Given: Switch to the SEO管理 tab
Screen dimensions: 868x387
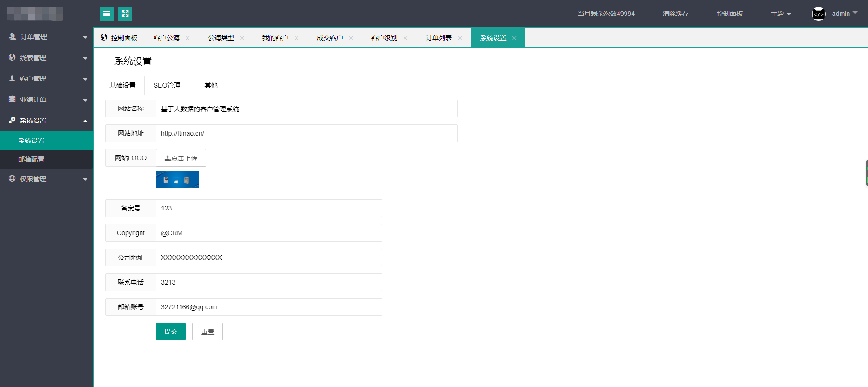Looking at the screenshot, I should pyautogui.click(x=167, y=86).
